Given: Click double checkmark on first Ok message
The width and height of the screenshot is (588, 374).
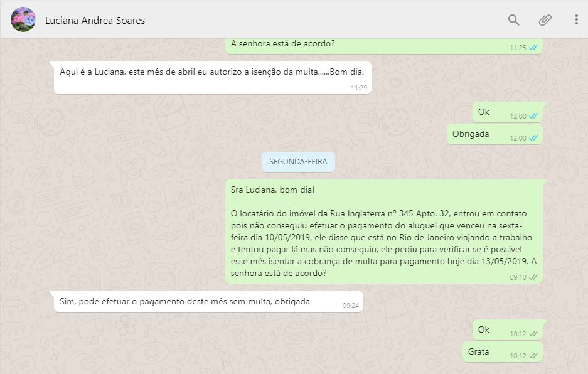Looking at the screenshot, I should (533, 116).
